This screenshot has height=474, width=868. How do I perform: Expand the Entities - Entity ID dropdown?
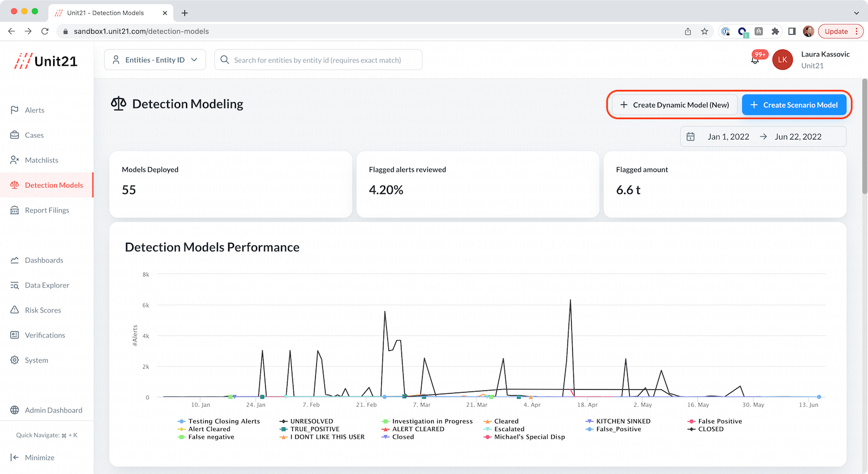[155, 60]
